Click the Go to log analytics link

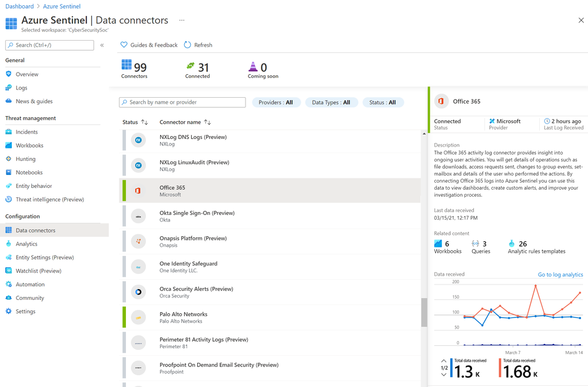560,274
